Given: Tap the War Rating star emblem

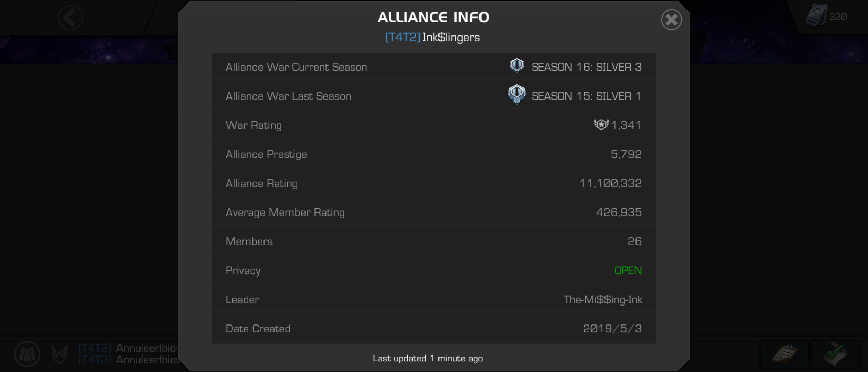Looking at the screenshot, I should point(601,124).
